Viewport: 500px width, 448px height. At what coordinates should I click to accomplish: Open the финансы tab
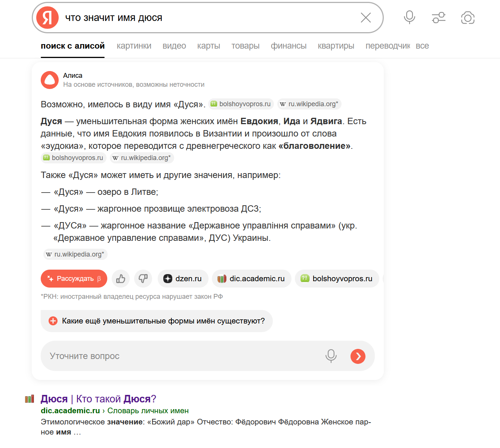tap(288, 46)
